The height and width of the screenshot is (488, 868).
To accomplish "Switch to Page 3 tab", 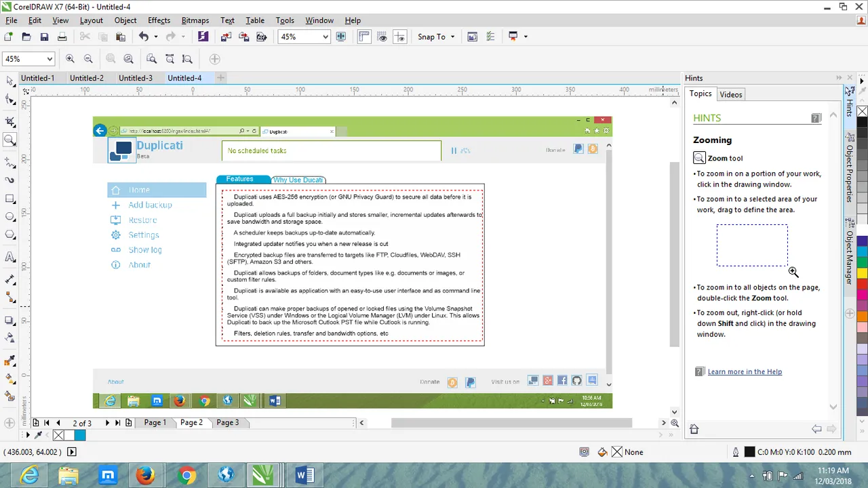I will (227, 422).
